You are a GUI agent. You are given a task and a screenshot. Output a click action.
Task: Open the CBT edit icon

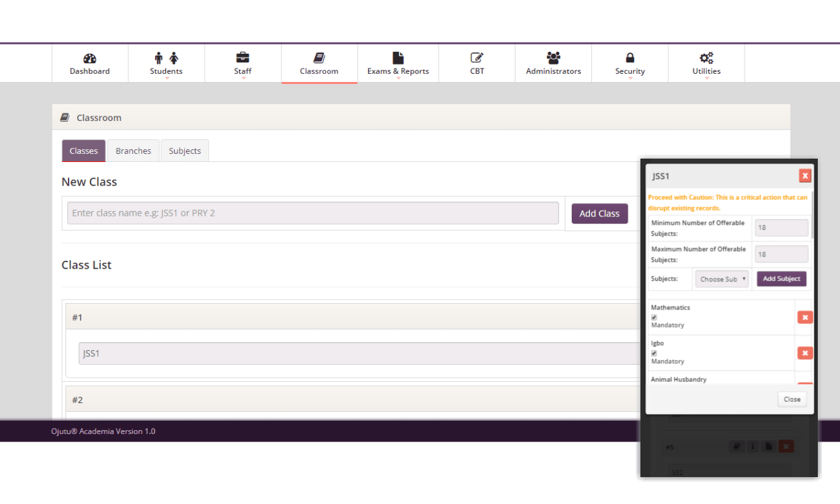(477, 58)
